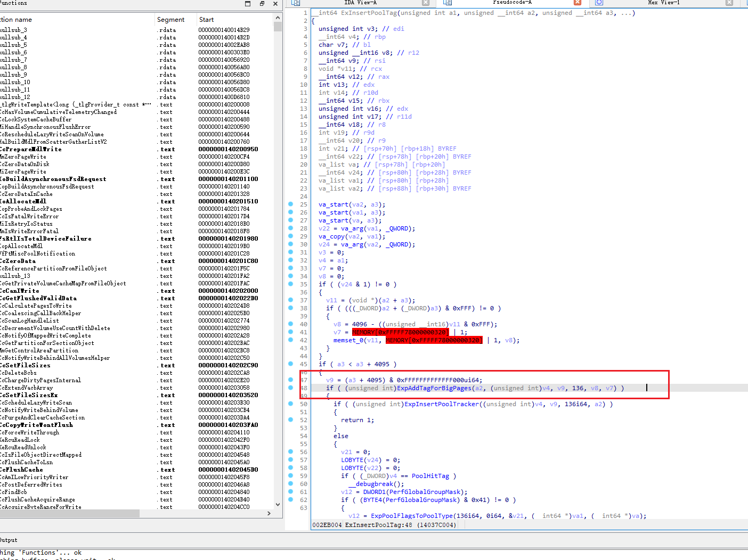Close the Functions panel

(275, 4)
